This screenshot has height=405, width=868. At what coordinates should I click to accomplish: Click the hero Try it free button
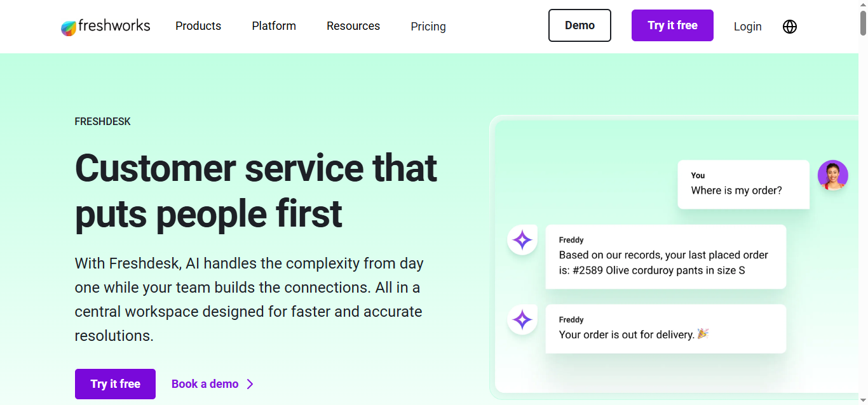(115, 384)
